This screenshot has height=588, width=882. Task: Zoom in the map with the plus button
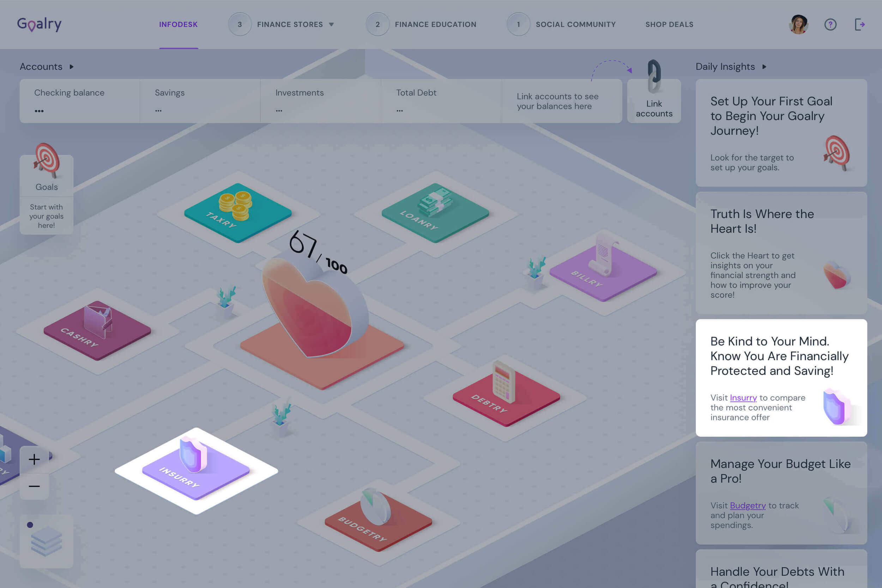(34, 459)
